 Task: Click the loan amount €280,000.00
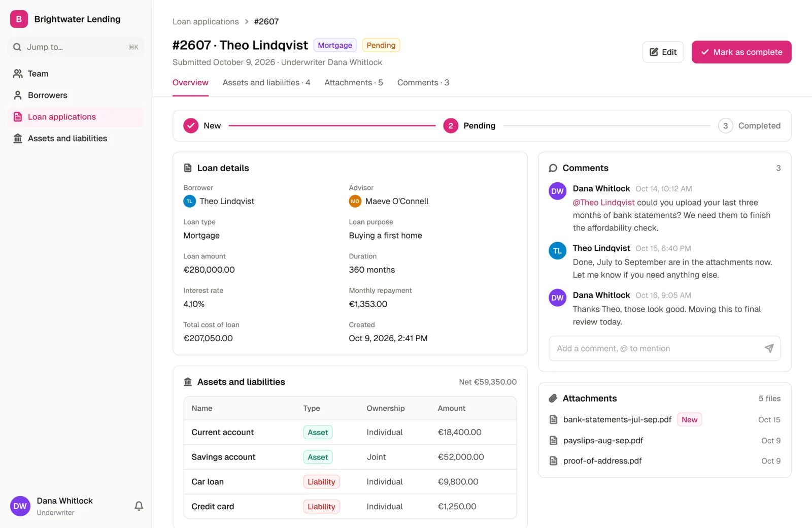pyautogui.click(x=209, y=270)
